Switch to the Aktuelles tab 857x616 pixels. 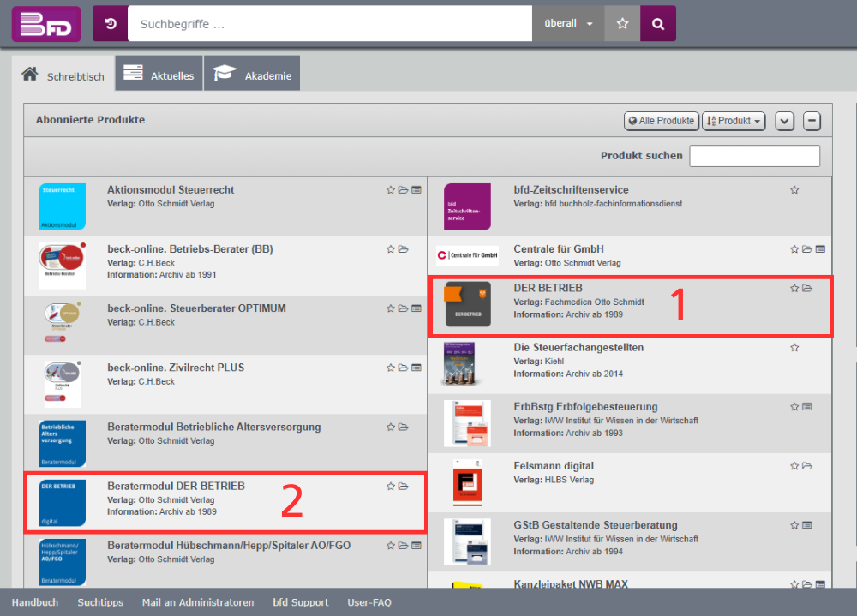159,75
